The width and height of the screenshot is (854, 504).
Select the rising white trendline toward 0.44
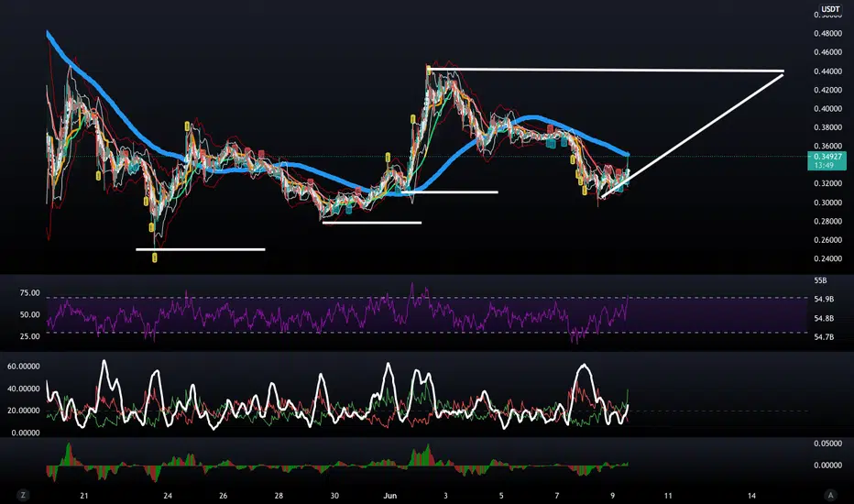pos(692,136)
